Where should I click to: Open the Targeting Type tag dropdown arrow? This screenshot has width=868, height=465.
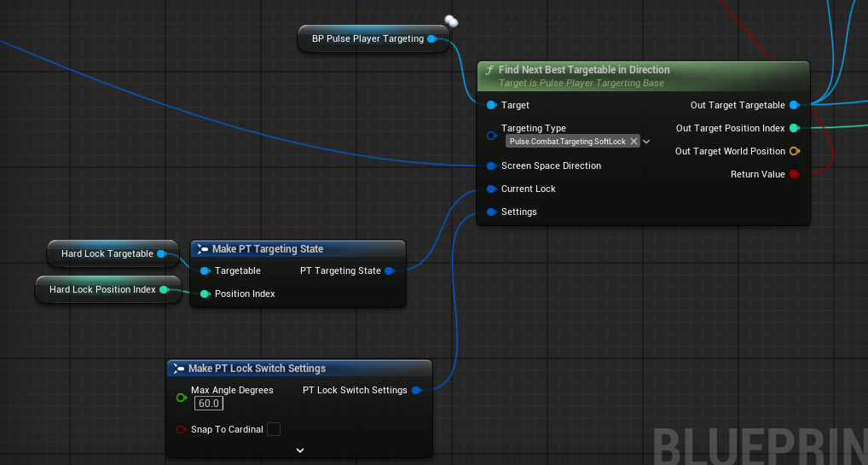646,142
